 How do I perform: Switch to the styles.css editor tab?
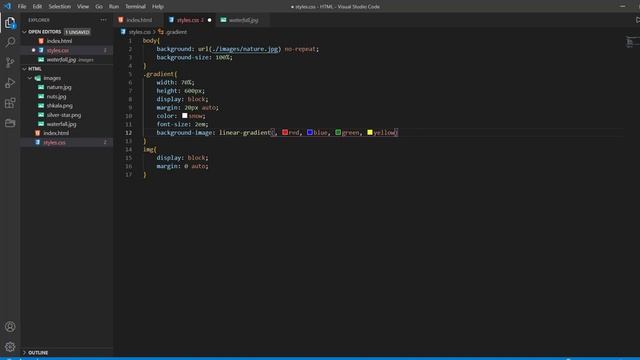190,20
